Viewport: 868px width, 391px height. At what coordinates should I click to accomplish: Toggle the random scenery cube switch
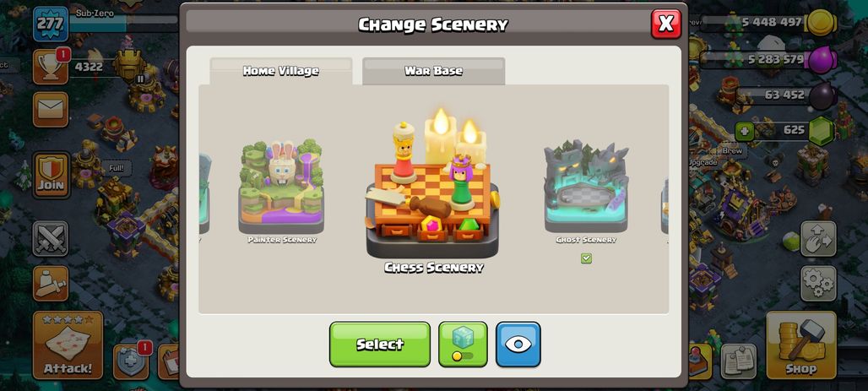[463, 344]
